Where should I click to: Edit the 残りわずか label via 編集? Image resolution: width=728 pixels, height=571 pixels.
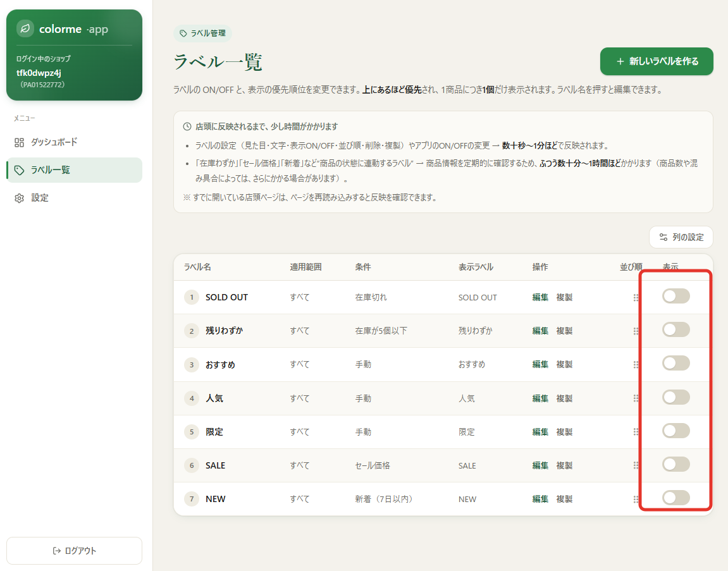pos(540,331)
